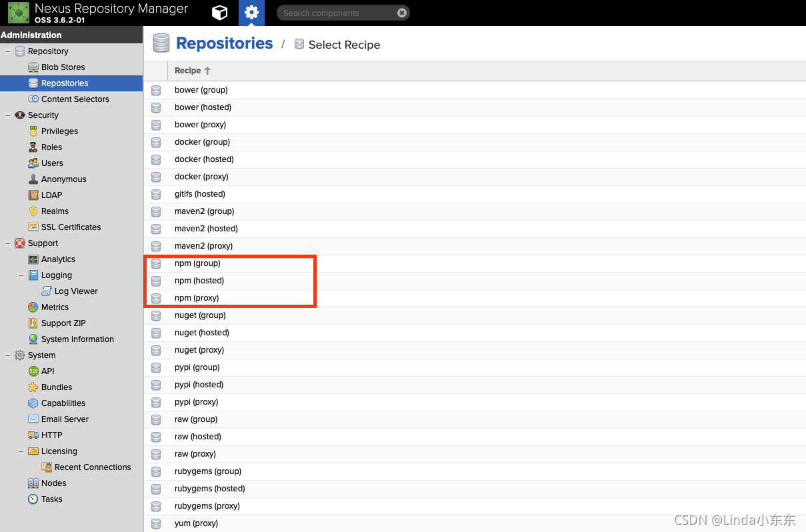Choose the bower (hosted) recipe
This screenshot has width=806, height=532.
pyautogui.click(x=475, y=107)
